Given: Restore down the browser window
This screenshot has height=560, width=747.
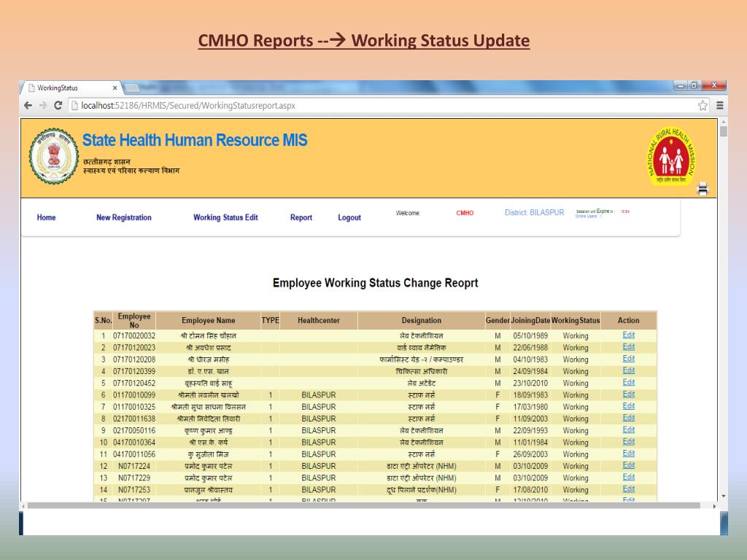Looking at the screenshot, I should [694, 86].
